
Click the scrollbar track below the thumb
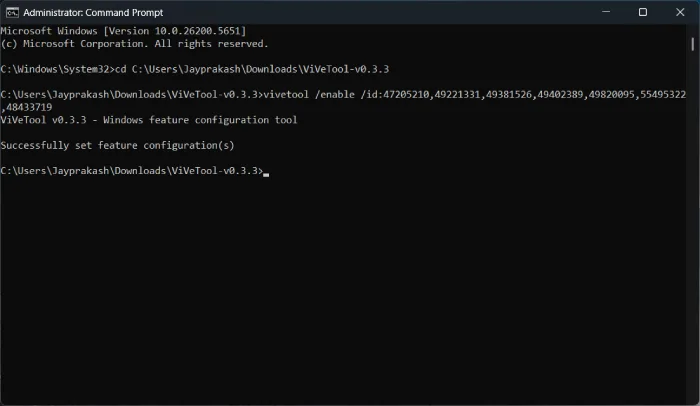[x=692, y=223]
